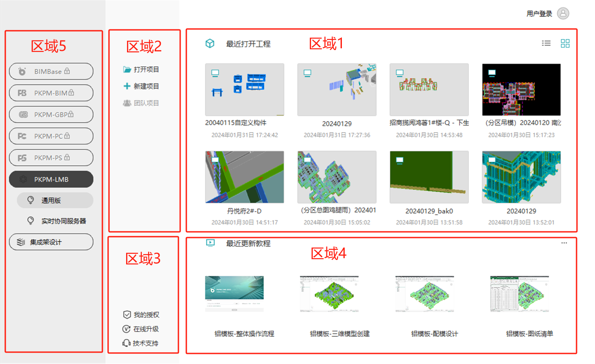
Task: Click the monitor icon on the 招商揽阅 thumbnail
Action: [x=399, y=72]
